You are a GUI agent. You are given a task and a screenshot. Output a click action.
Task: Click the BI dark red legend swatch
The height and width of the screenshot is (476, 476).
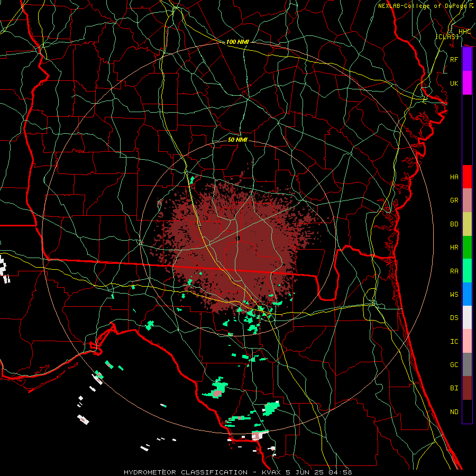(467, 388)
